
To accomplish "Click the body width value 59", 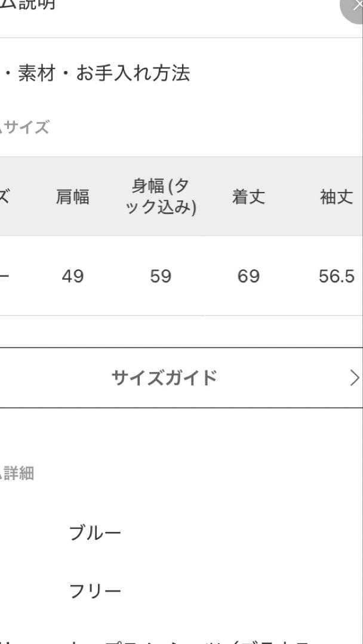I will coord(159,275).
